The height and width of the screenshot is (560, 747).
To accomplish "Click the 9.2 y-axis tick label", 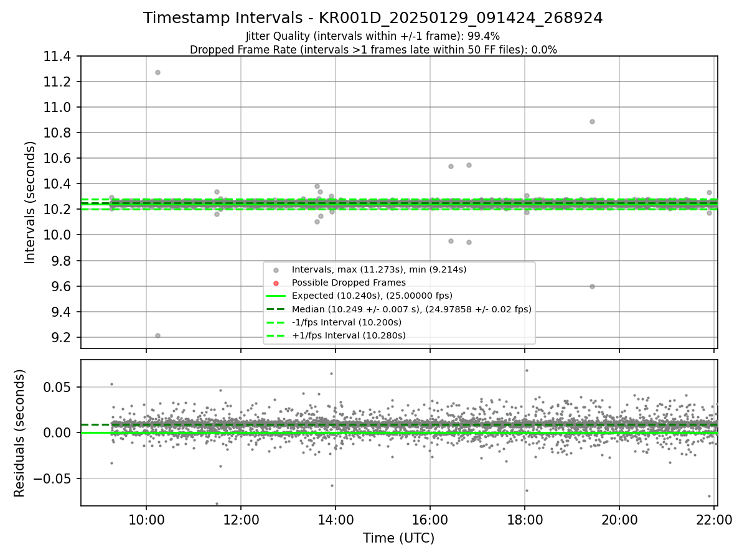I will [62, 338].
